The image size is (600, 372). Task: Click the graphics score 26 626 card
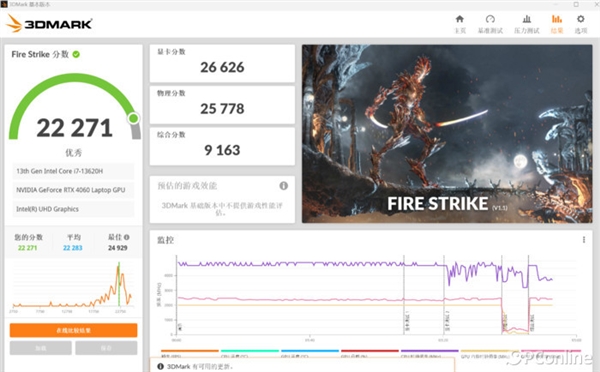coord(222,64)
